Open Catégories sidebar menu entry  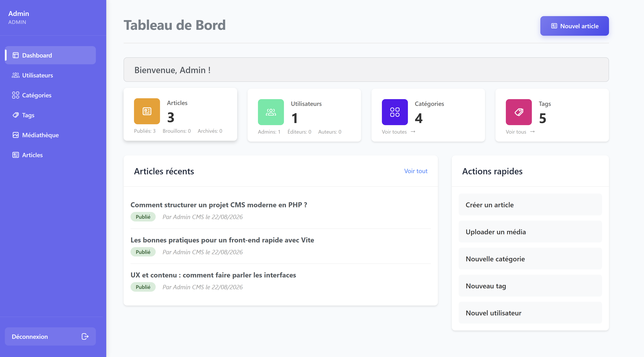pyautogui.click(x=50, y=95)
